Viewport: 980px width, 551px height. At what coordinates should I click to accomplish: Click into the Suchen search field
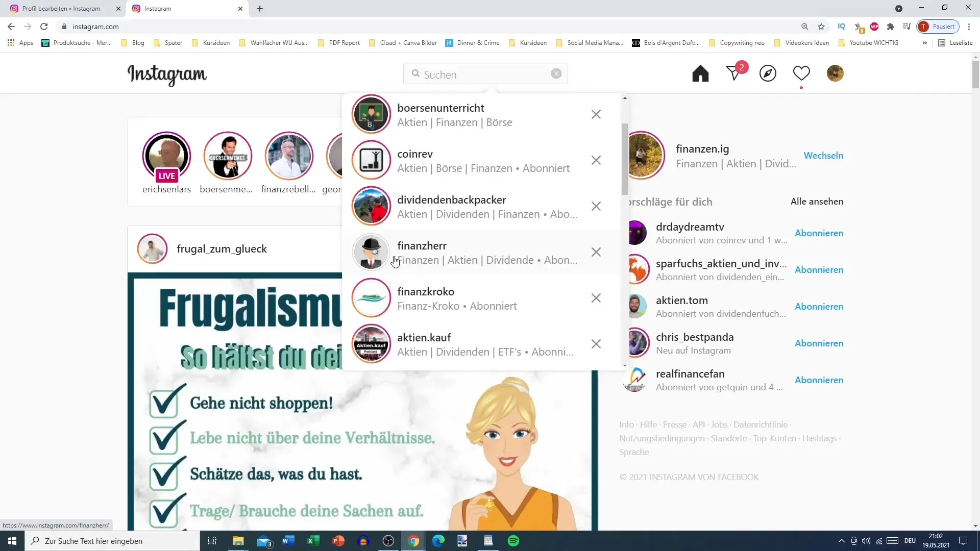click(485, 74)
